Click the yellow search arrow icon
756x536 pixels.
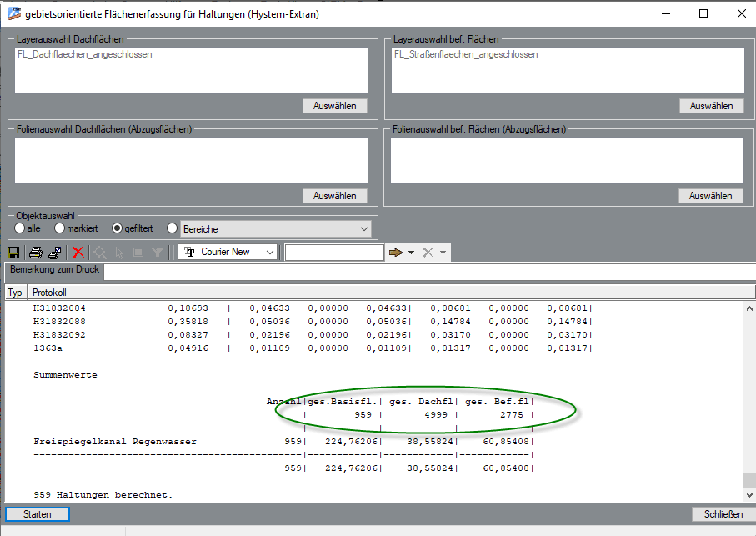coord(395,253)
